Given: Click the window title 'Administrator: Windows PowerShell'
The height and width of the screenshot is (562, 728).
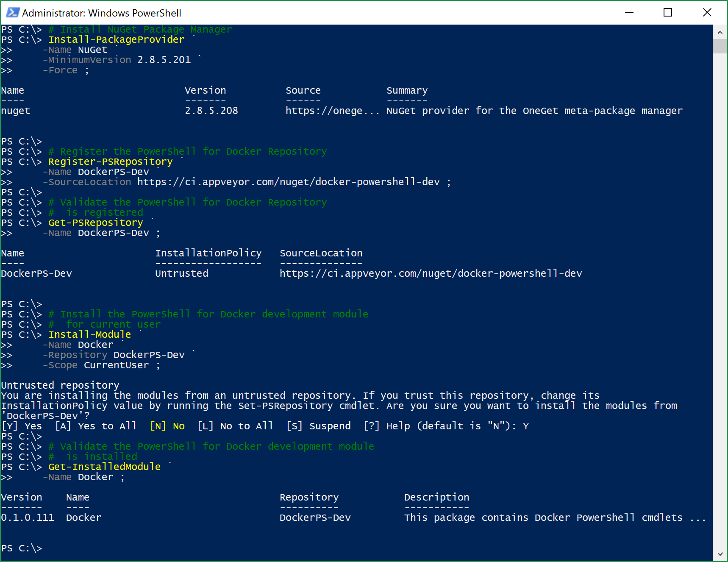Looking at the screenshot, I should pos(102,13).
